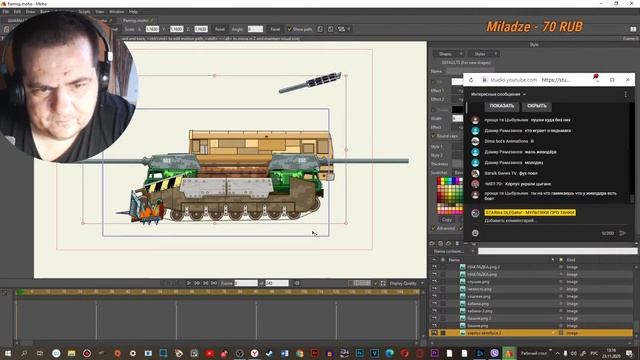640x360 pixels.
Task: Open the Window menu
Action: click(116, 12)
